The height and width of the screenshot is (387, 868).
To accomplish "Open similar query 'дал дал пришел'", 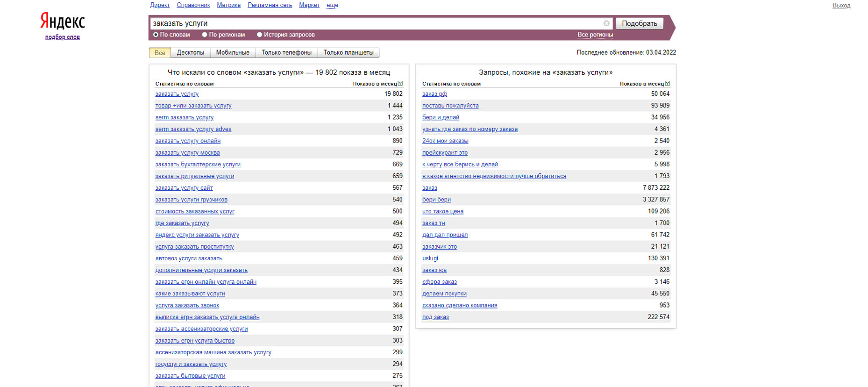I will (x=445, y=235).
